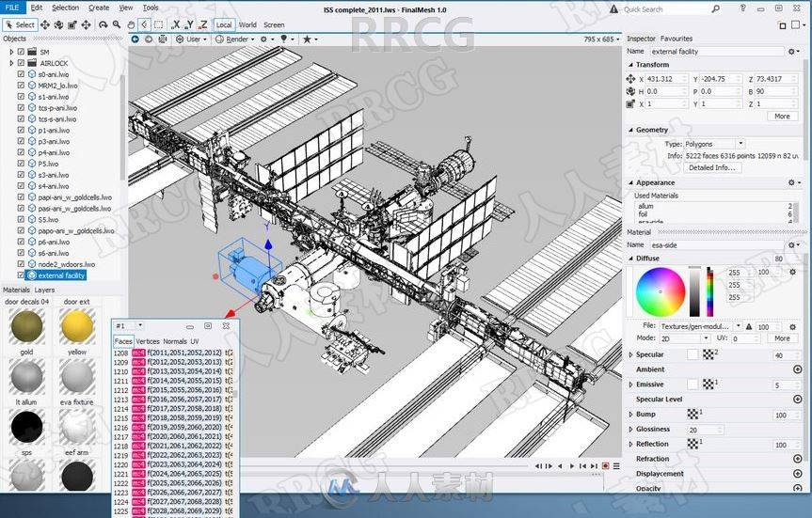812x518 pixels.
Task: Switch to the Favourites tab
Action: [x=676, y=39]
